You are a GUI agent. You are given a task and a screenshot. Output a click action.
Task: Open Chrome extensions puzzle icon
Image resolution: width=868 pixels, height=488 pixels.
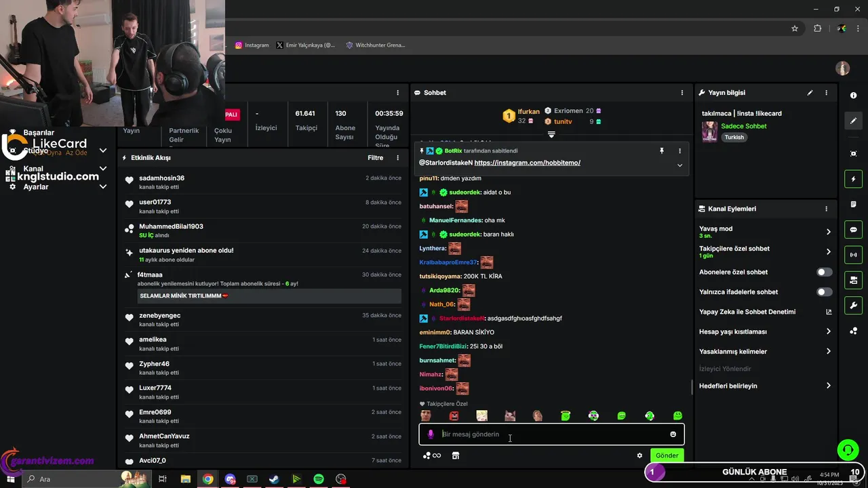click(x=817, y=28)
